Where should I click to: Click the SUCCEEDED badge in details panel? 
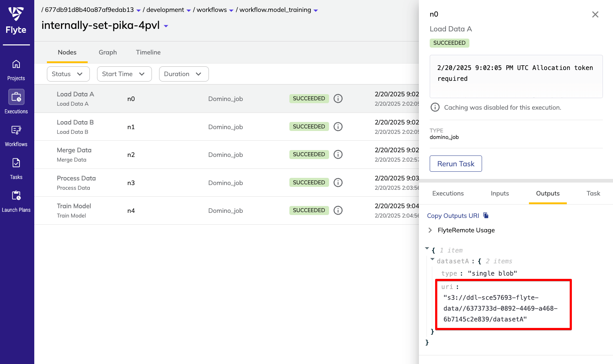[450, 43]
